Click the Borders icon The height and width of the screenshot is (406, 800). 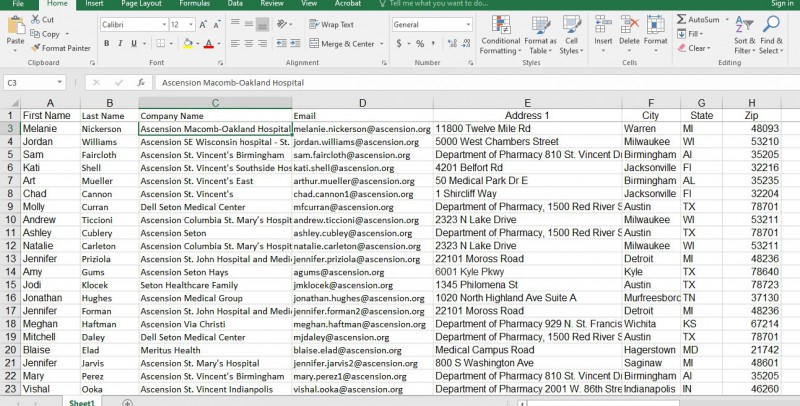(160, 44)
